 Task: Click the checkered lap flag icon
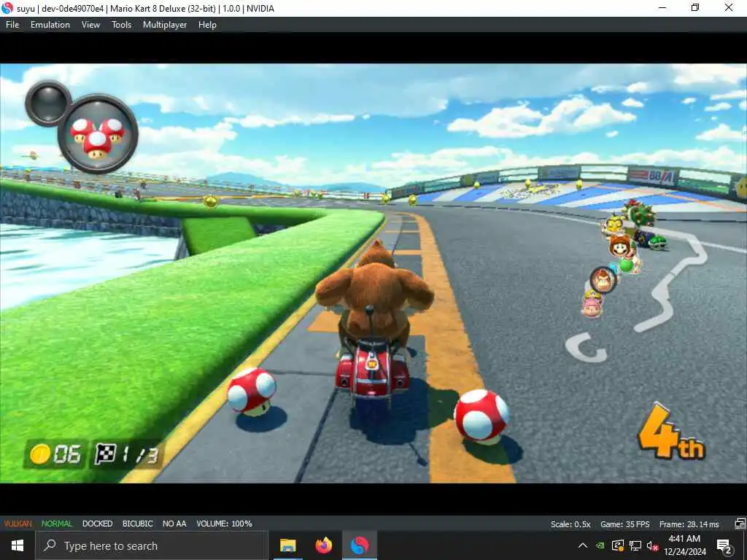click(105, 454)
